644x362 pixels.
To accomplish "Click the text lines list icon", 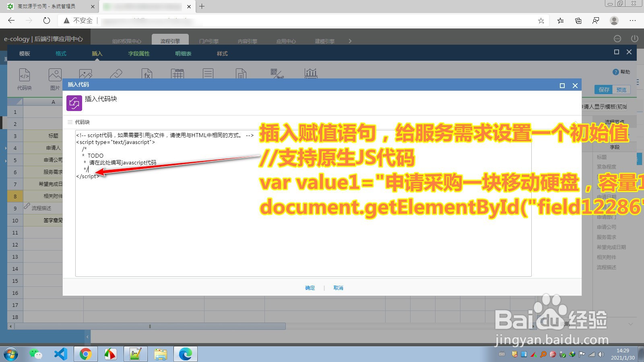I will 208,74.
